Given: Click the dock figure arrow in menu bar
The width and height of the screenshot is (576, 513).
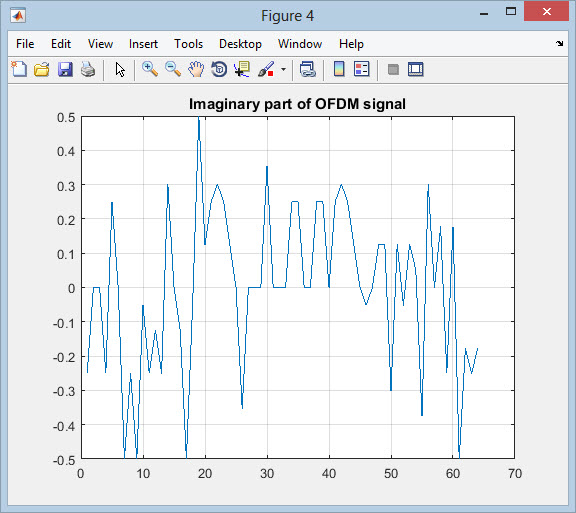Looking at the screenshot, I should [x=559, y=43].
